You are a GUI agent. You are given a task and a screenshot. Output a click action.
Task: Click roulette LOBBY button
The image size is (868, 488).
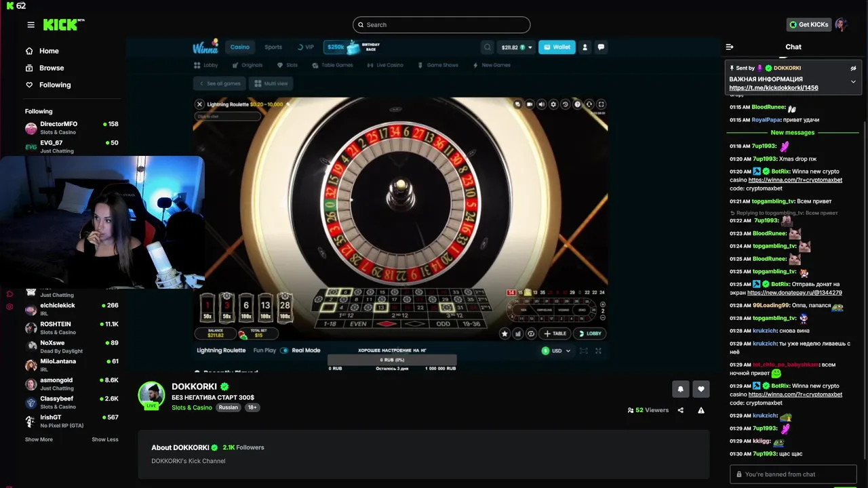coord(589,333)
